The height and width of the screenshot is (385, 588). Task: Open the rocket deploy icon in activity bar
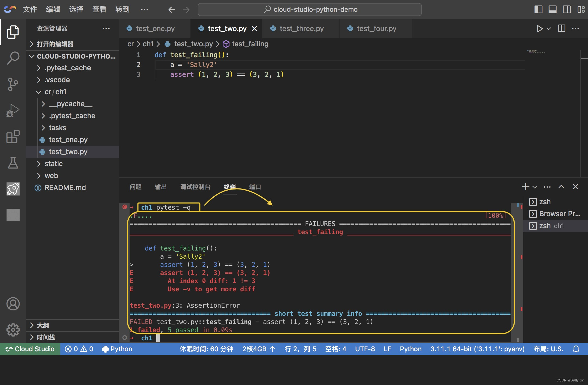pyautogui.click(x=13, y=189)
